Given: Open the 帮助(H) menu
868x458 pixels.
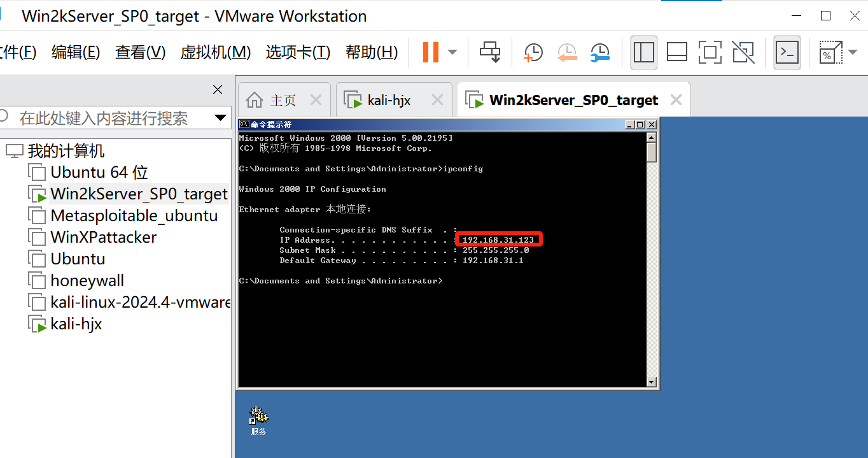Looking at the screenshot, I should (372, 52).
